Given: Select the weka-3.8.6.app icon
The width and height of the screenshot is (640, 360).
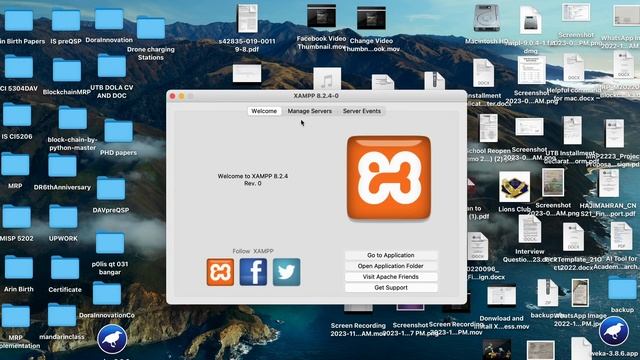Looking at the screenshot, I should click(x=613, y=331).
